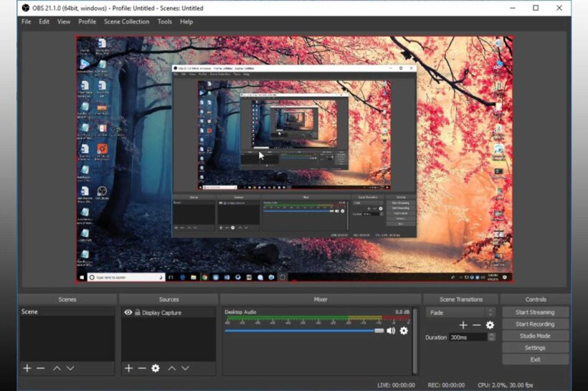Image resolution: width=588 pixels, height=391 pixels.
Task: Enable Studio Mode
Action: coord(535,336)
